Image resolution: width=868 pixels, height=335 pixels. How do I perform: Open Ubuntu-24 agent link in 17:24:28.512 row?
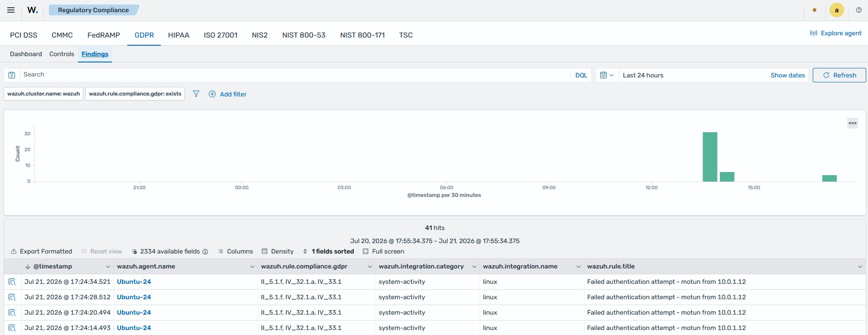pyautogui.click(x=134, y=297)
